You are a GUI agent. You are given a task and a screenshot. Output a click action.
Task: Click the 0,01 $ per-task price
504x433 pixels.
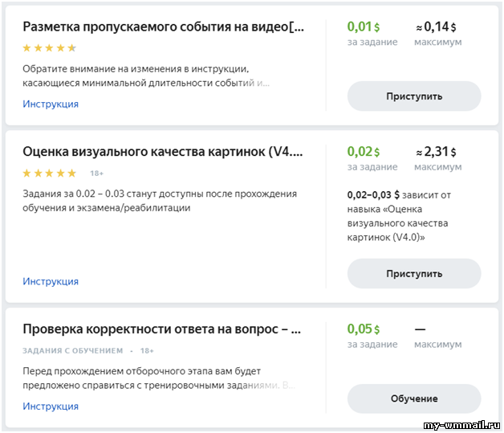point(364,27)
